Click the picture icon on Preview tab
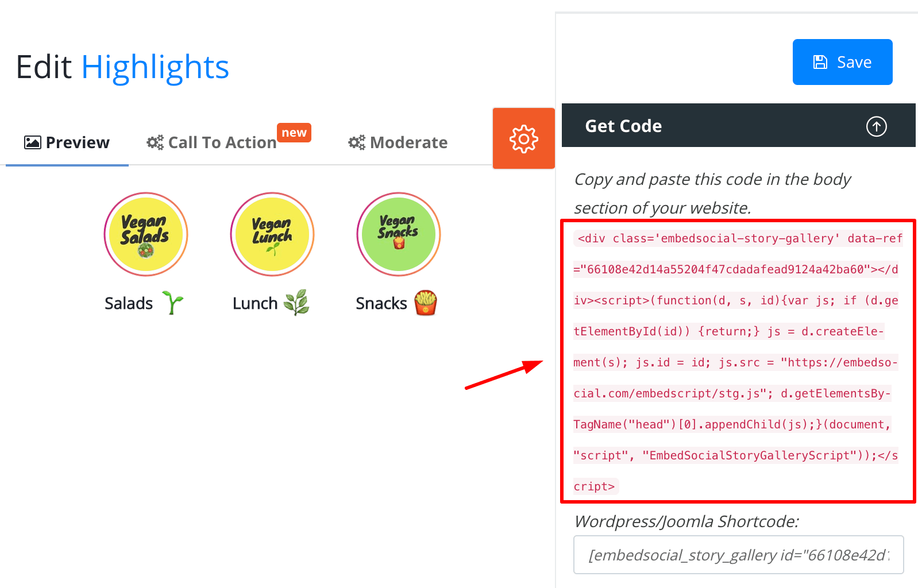 [33, 142]
